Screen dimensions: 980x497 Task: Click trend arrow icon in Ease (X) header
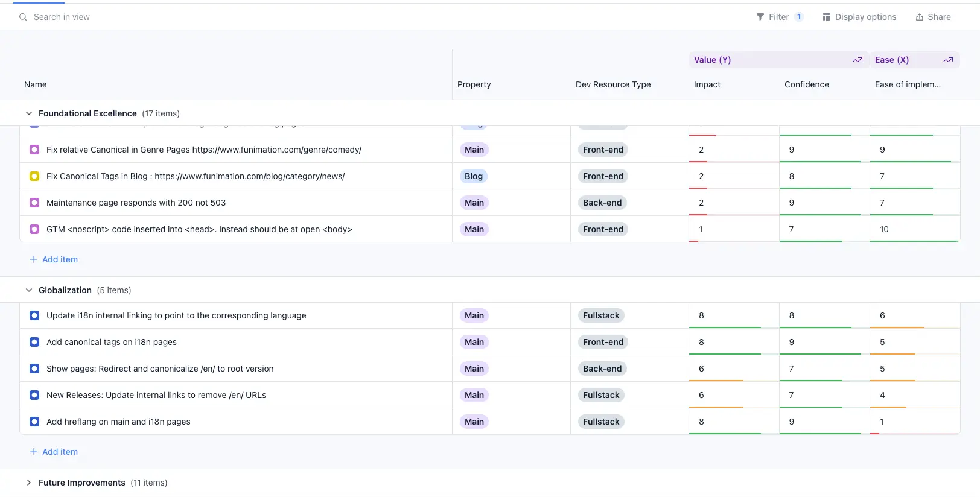point(947,60)
